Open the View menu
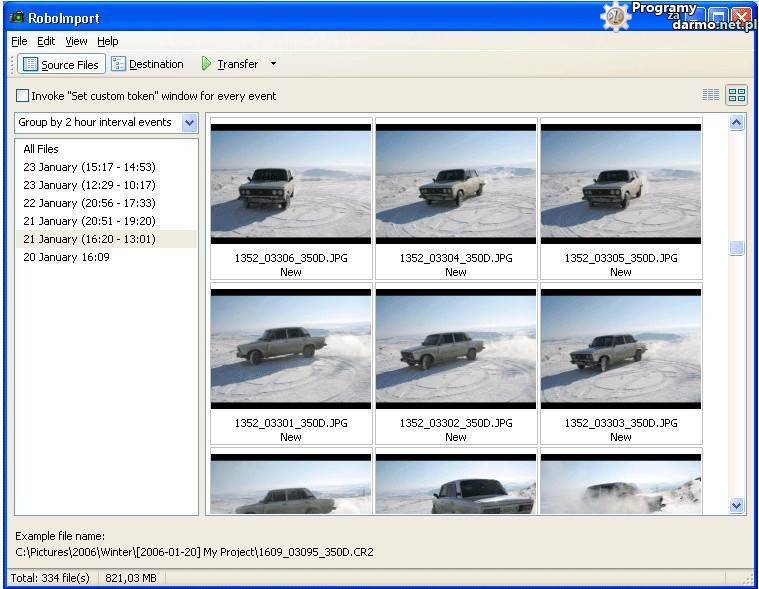Screen dimensions: 759x589 coord(76,41)
